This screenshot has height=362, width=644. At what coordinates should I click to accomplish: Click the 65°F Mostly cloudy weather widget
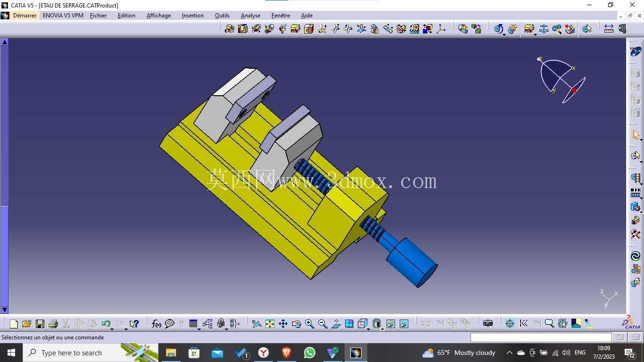pyautogui.click(x=459, y=353)
